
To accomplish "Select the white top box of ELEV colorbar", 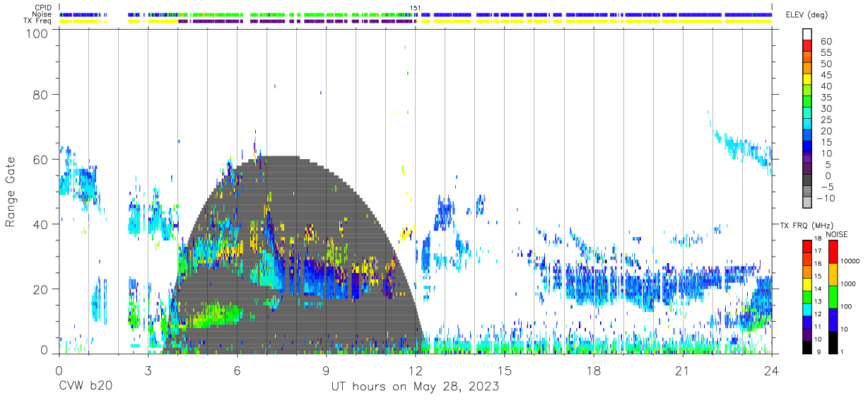I will coord(808,33).
